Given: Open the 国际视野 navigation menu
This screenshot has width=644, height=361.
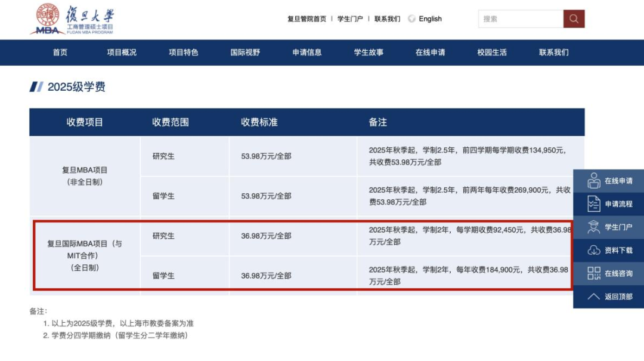Looking at the screenshot, I should [245, 53].
